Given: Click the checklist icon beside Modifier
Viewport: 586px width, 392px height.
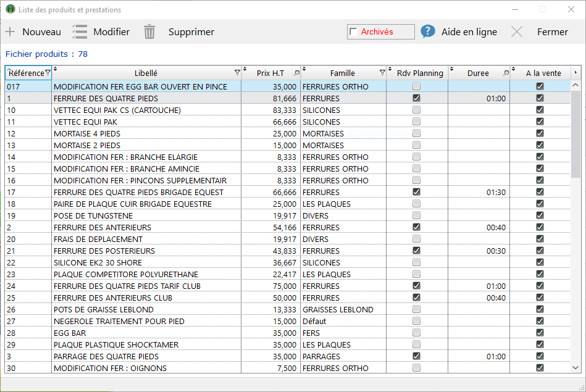Looking at the screenshot, I should pos(80,31).
